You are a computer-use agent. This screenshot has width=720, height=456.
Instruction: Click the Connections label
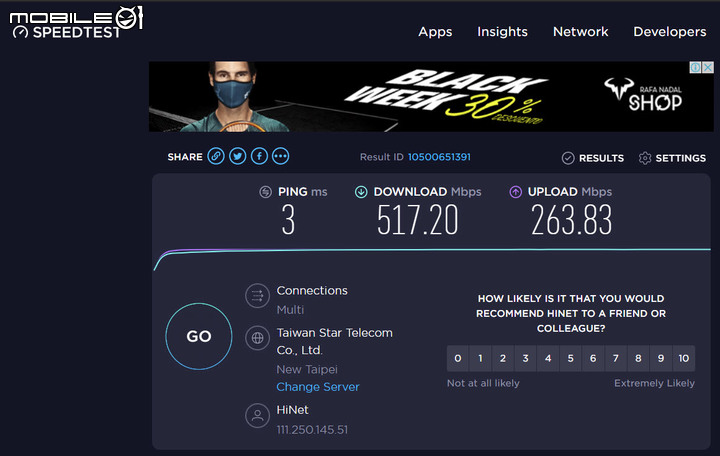[x=312, y=291]
